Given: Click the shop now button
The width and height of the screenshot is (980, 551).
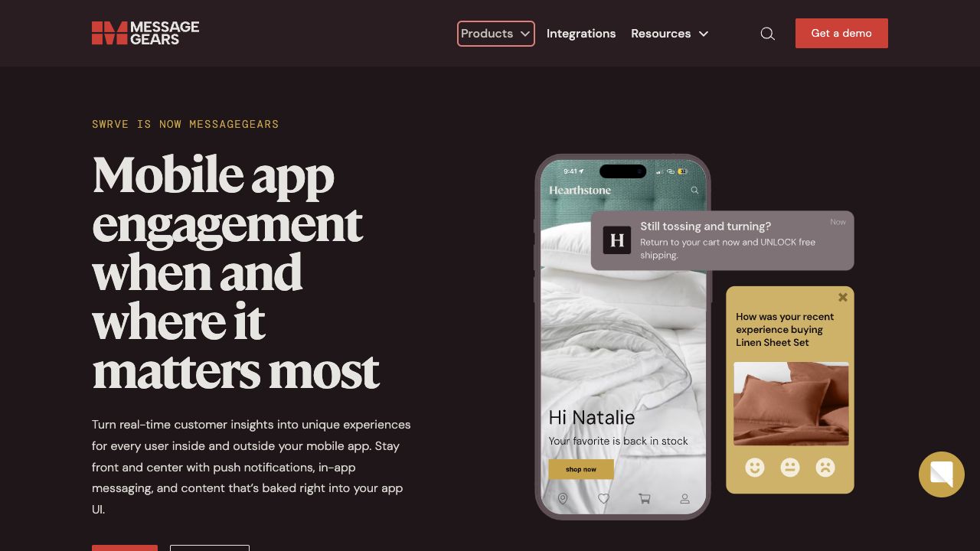Looking at the screenshot, I should 581,469.
